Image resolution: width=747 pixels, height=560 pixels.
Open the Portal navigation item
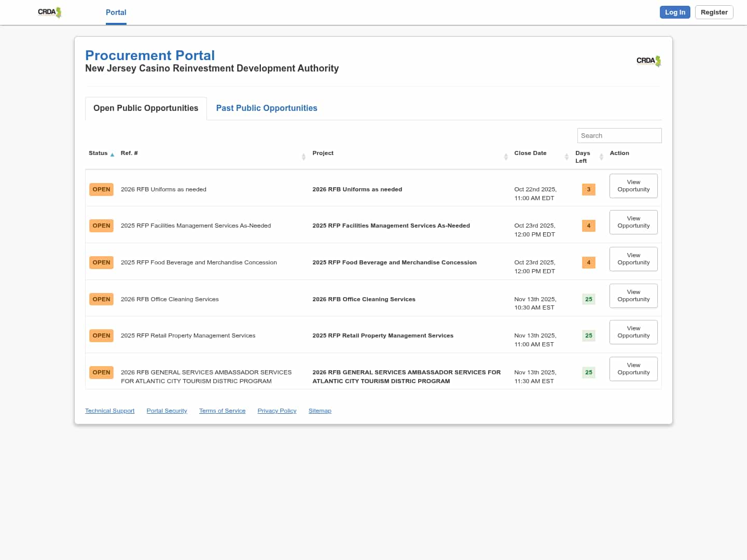[116, 12]
